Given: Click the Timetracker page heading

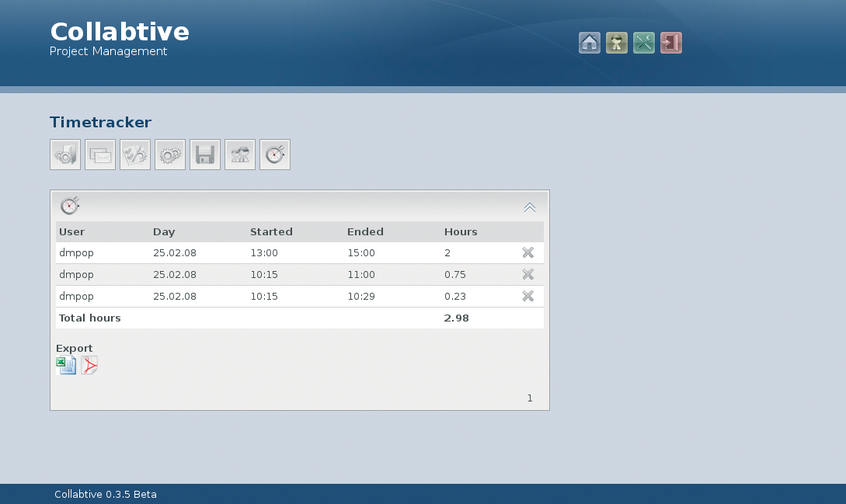Looking at the screenshot, I should pos(100,122).
